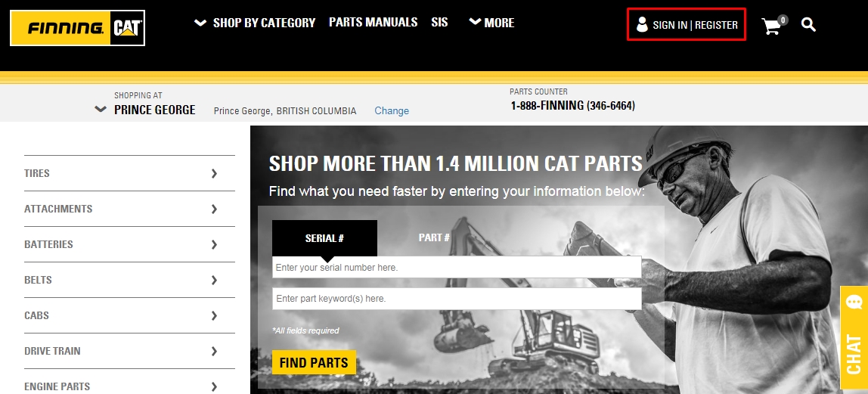Click the Change store link
Image resolution: width=868 pixels, height=394 pixels.
[392, 110]
